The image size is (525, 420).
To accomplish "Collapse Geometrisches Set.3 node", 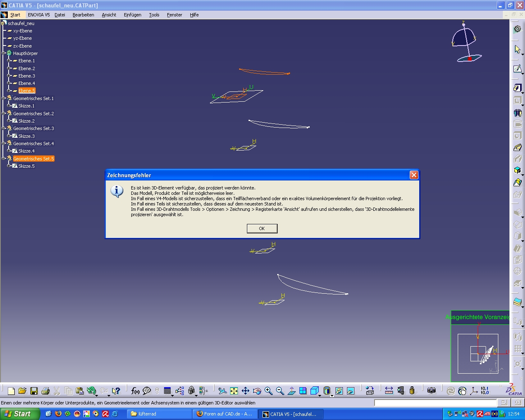I will click(x=3, y=128).
